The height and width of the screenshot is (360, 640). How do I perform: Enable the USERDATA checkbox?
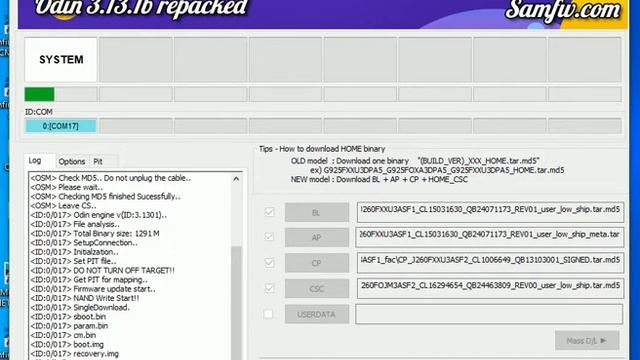click(269, 314)
